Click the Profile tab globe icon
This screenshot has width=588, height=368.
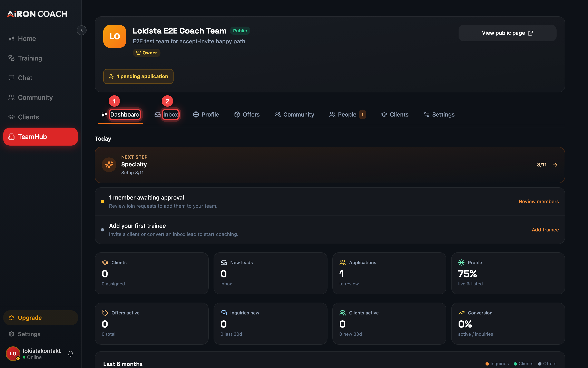click(x=196, y=114)
